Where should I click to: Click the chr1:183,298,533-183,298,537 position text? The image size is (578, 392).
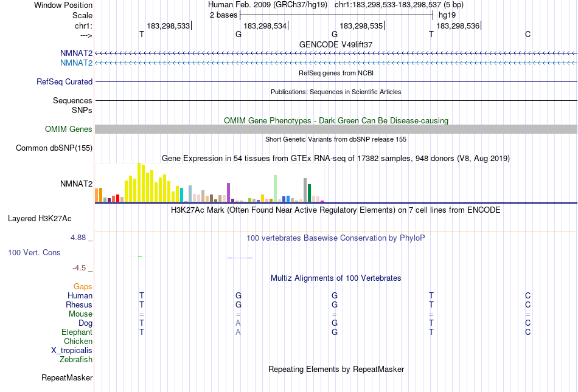coord(388,5)
